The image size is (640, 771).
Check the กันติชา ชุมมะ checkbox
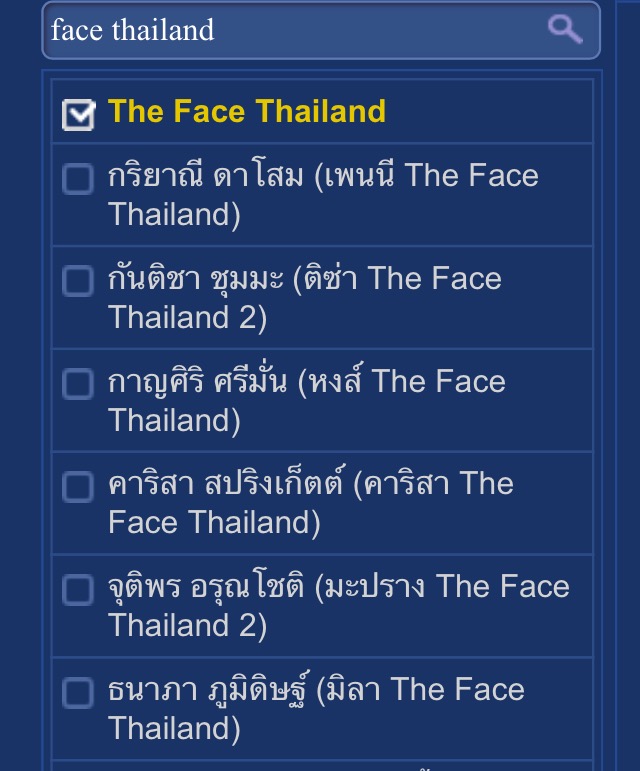[x=78, y=281]
